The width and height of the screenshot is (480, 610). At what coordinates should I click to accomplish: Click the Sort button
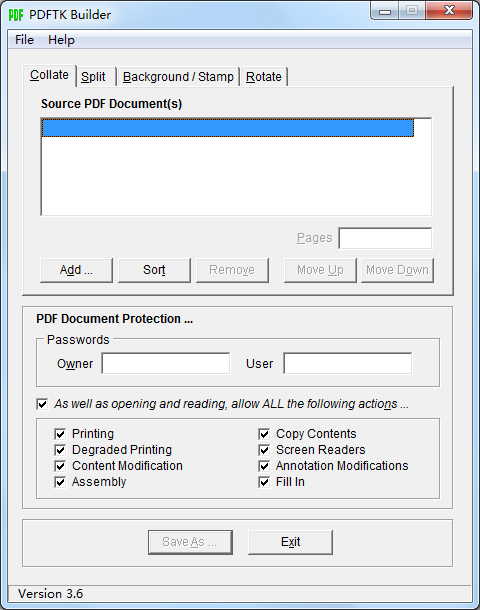point(154,270)
